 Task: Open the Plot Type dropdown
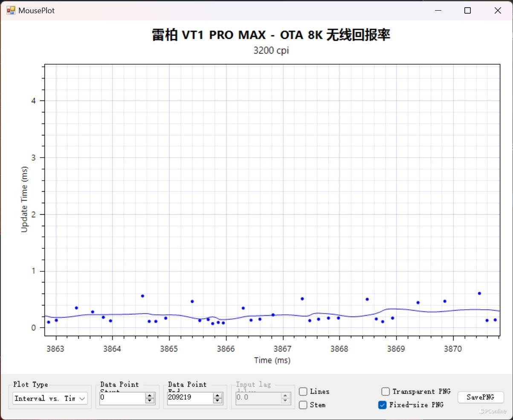tap(50, 399)
